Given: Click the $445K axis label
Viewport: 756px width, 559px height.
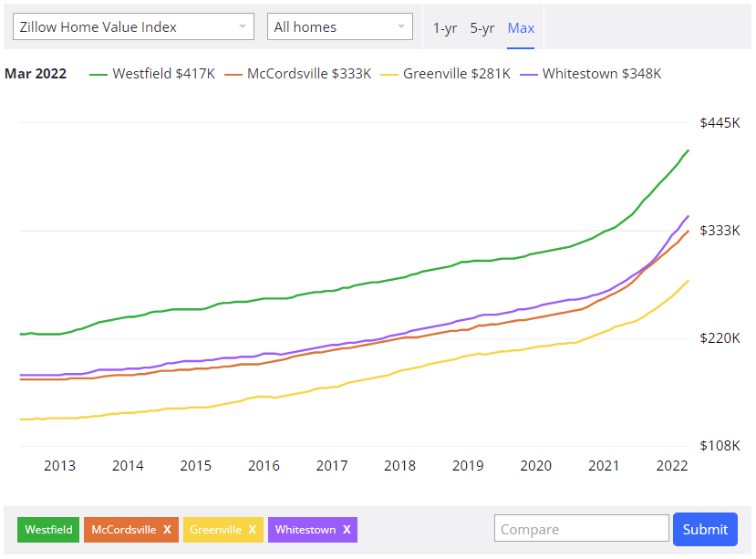Looking at the screenshot, I should point(720,123).
